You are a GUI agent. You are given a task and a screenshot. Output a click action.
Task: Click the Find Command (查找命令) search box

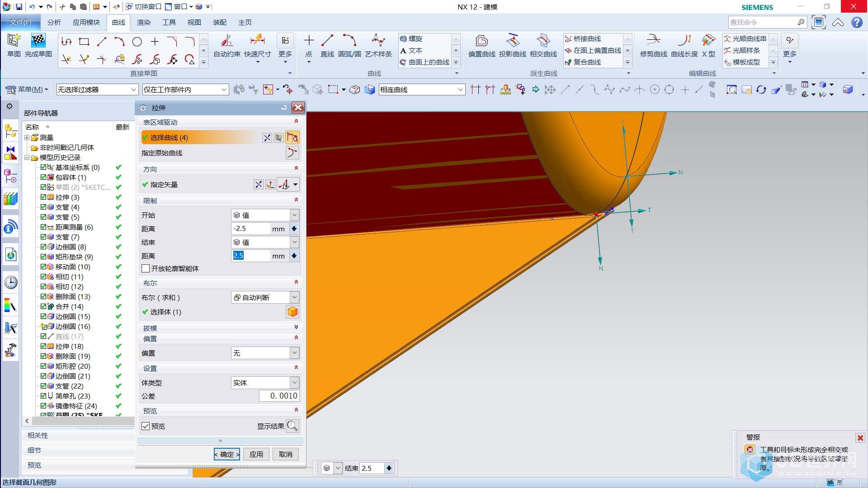pos(767,22)
